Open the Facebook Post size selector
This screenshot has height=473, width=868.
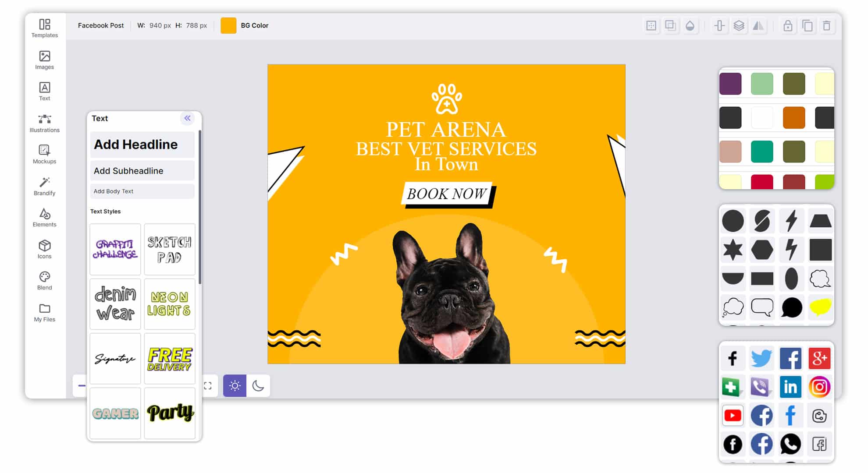101,25
